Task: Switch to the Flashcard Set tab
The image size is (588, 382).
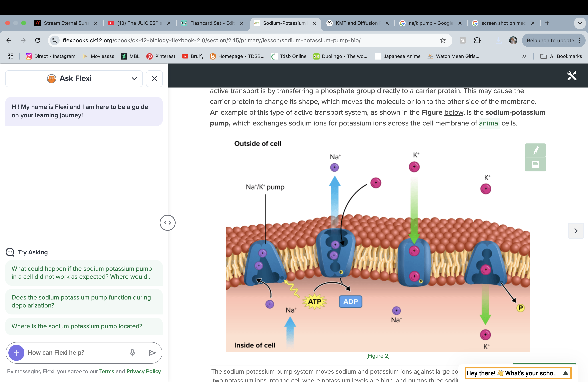Action: 212,23
